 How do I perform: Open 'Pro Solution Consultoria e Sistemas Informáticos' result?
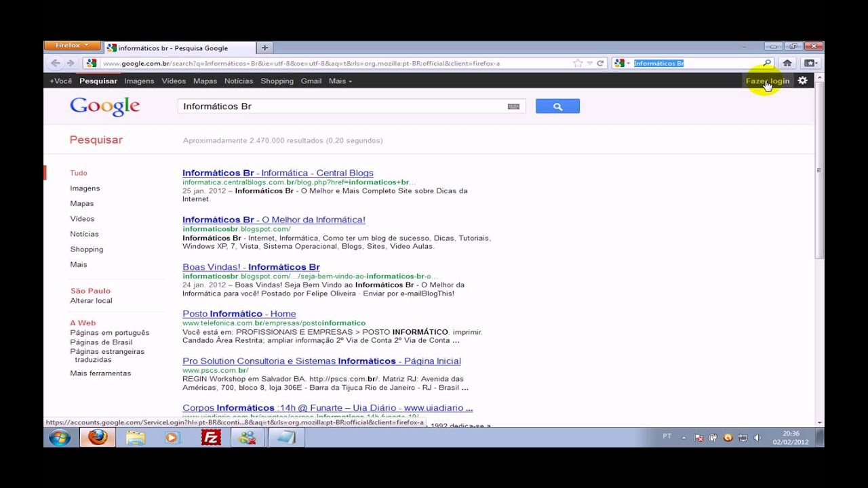click(x=321, y=361)
